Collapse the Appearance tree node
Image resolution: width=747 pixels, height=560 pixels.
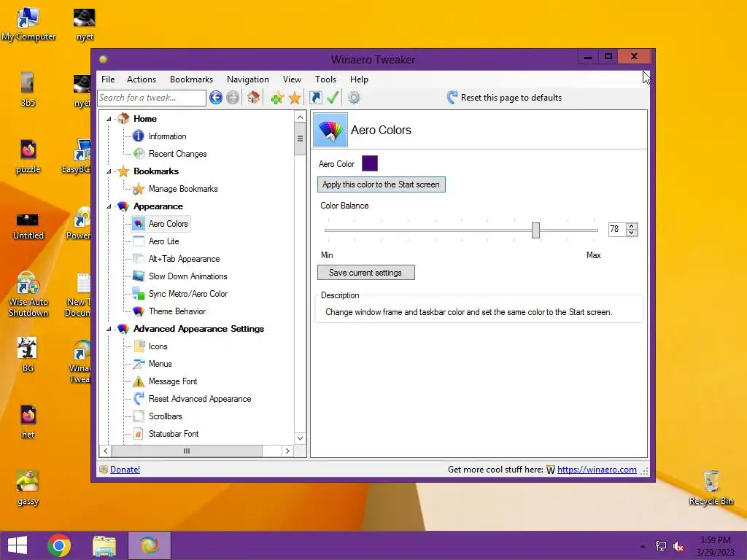[109, 206]
